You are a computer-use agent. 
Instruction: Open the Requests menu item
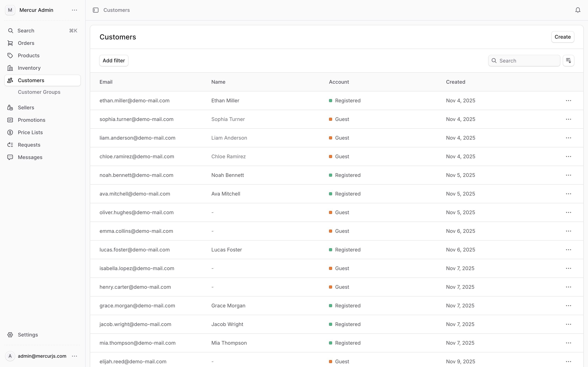coord(29,145)
